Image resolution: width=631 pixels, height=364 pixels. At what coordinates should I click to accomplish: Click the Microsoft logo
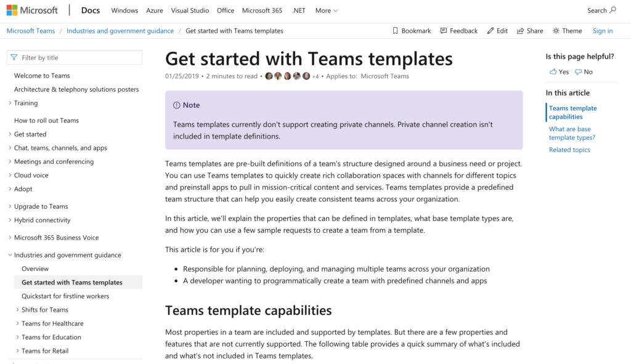click(32, 10)
